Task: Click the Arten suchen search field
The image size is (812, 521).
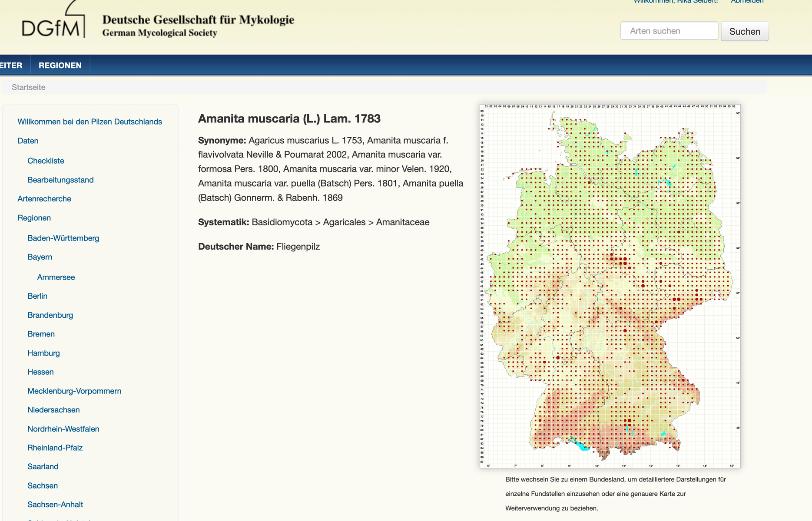Action: [x=669, y=31]
